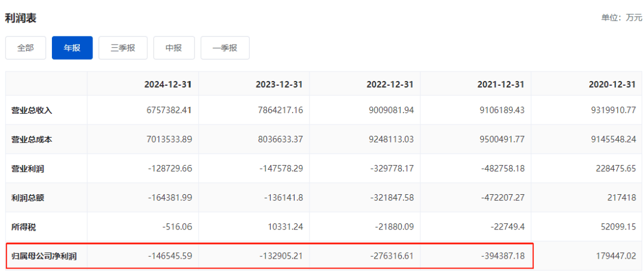Click total profit -321847.58

pos(392,197)
